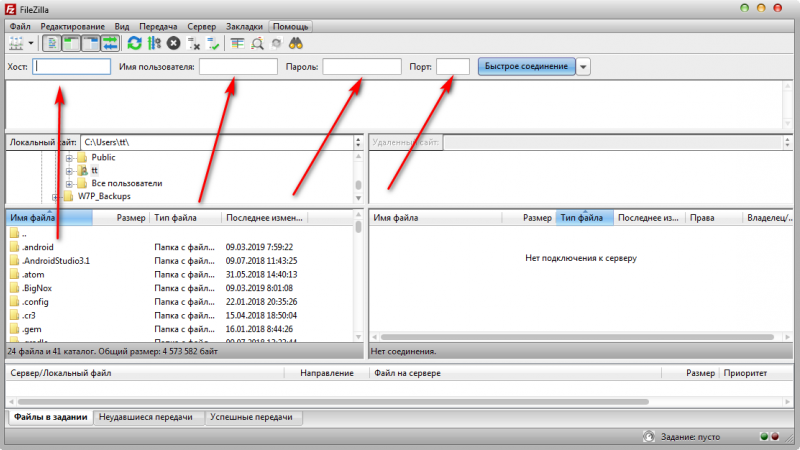Focus the Порт input field
This screenshot has height=450, width=800.
tap(453, 66)
